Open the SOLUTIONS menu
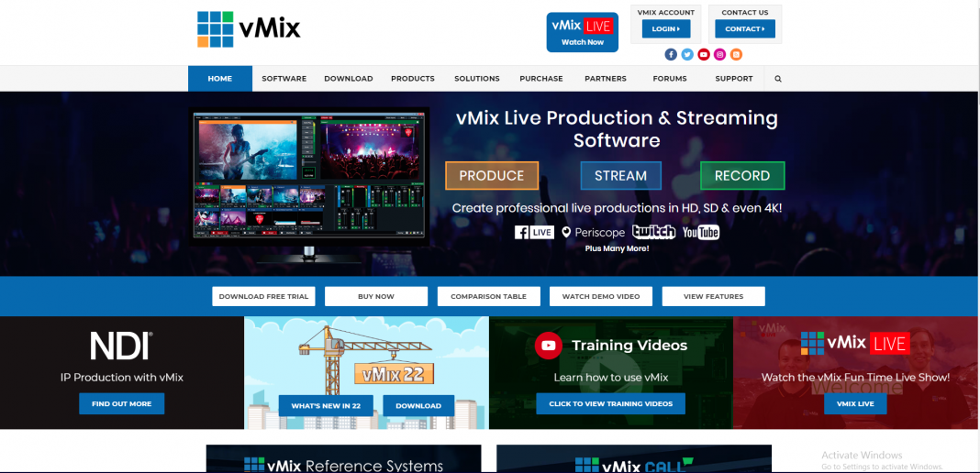980x473 pixels. click(477, 79)
